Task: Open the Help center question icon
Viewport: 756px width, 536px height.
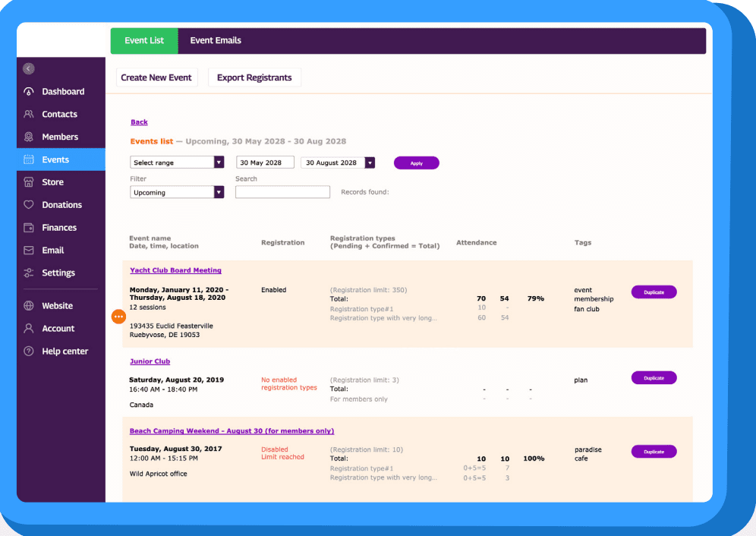Action: (x=29, y=352)
